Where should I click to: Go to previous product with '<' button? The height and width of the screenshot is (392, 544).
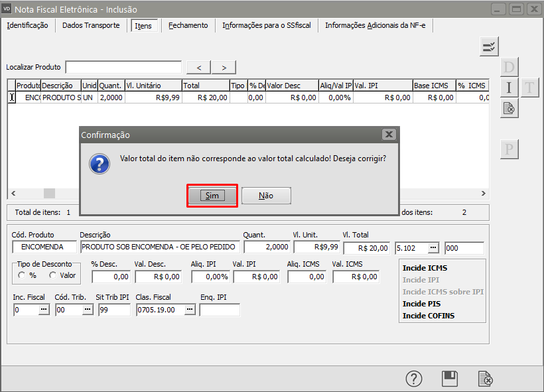(199, 67)
